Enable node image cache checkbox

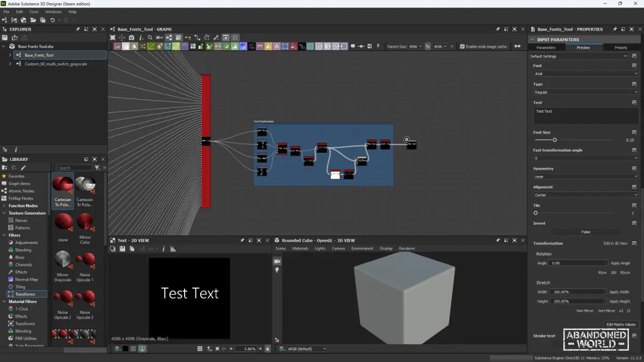(x=463, y=47)
